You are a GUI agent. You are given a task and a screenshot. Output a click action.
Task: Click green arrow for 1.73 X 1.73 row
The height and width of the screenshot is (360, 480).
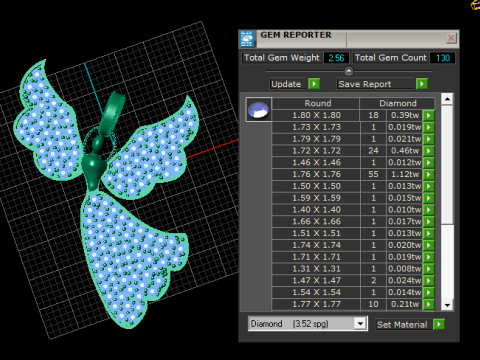pyautogui.click(x=429, y=127)
